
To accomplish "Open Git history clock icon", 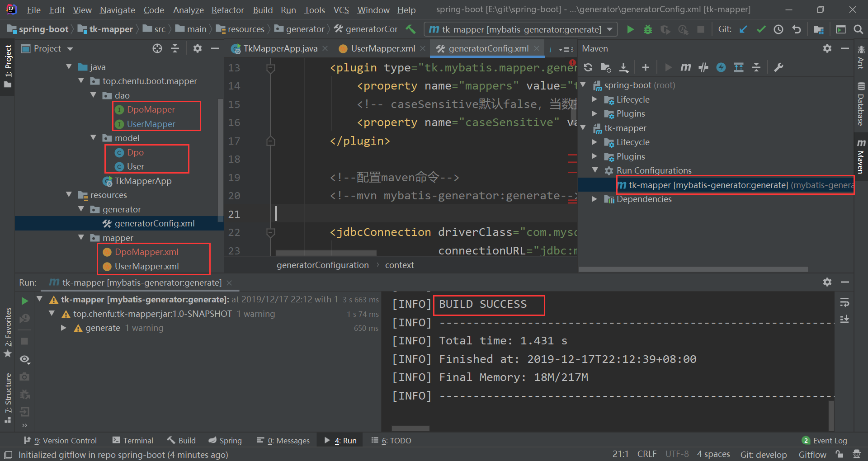I will (x=778, y=29).
